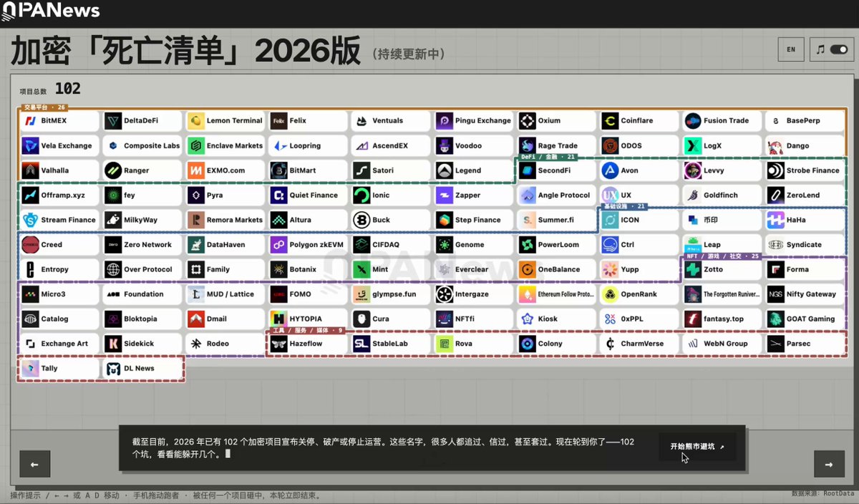Click the Botanix logo icon
859x504 pixels.
[279, 270]
